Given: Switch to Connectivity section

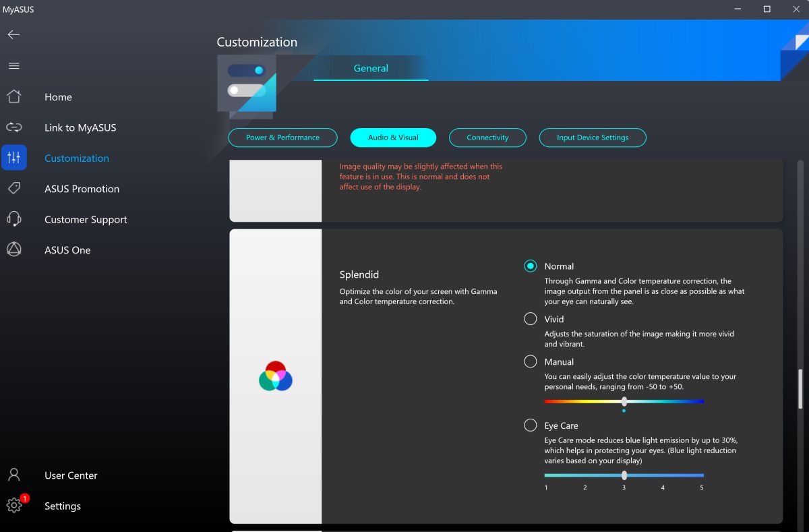Looking at the screenshot, I should click(487, 138).
